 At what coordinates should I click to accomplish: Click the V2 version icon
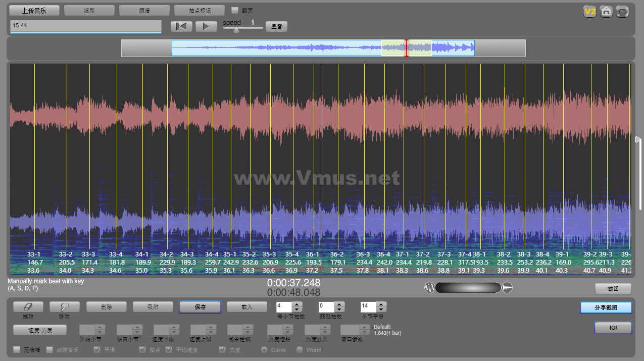click(589, 12)
